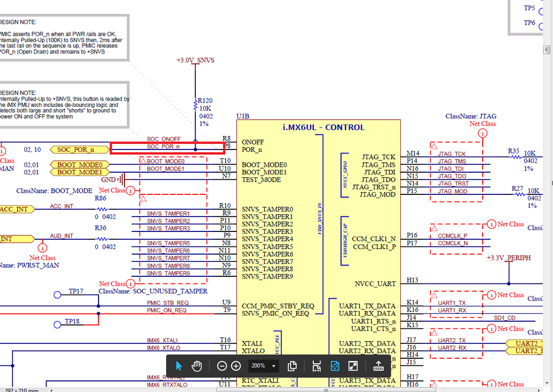The width and height of the screenshot is (553, 392).
Task: Click Net Class marker above SOC_UNUSED_TAMPER
Action: [x=130, y=283]
